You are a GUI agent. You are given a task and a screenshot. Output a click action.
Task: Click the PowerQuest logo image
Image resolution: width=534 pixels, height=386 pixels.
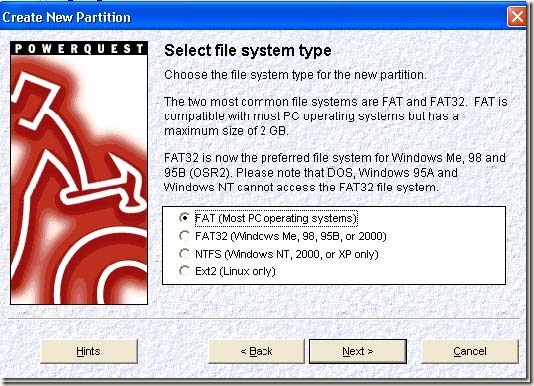[79, 173]
